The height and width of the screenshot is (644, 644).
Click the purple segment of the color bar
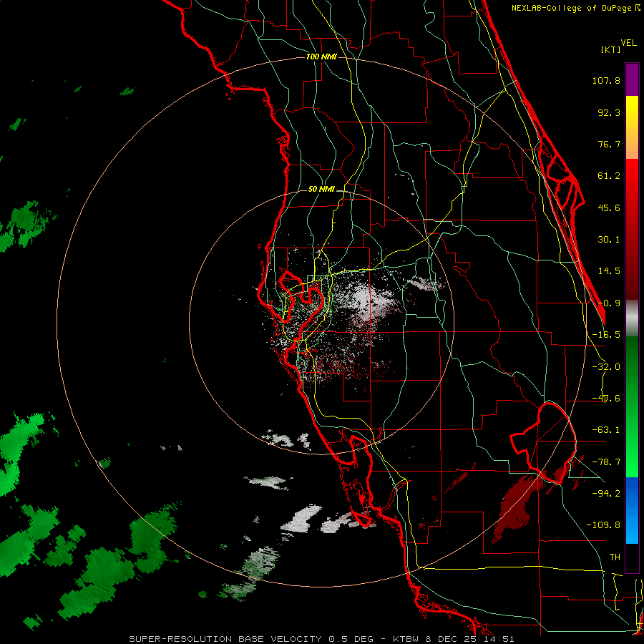click(x=632, y=79)
